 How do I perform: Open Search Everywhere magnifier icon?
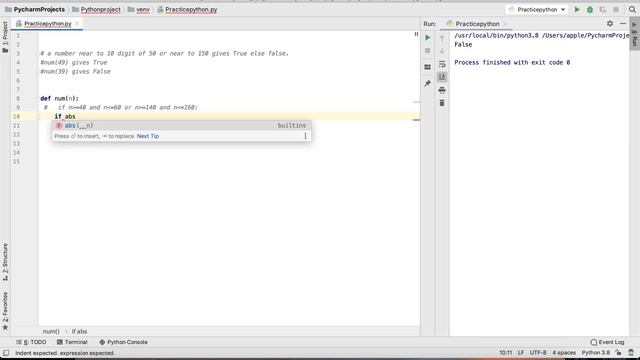coord(632,9)
